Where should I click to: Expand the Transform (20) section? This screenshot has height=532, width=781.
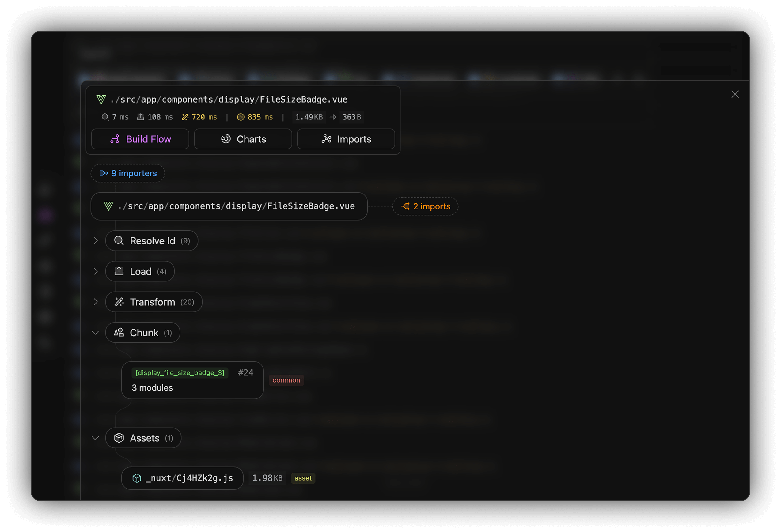click(x=96, y=302)
